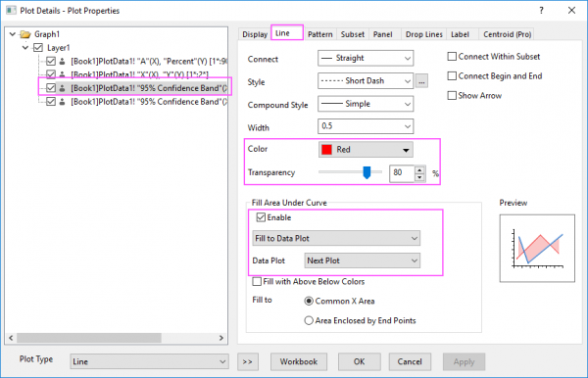Image resolution: width=588 pixels, height=378 pixels.
Task: Click the plot icon of the highlighted Confidence Band row
Action: click(63, 88)
